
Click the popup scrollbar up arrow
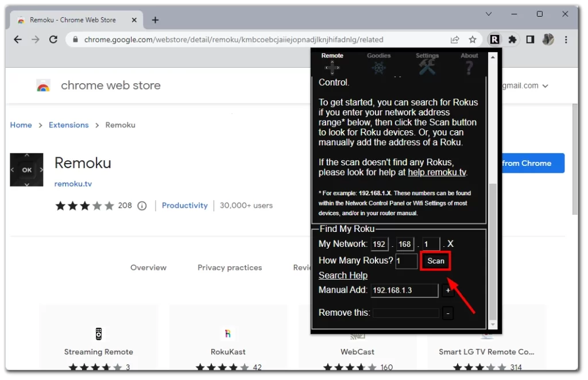[x=493, y=57]
